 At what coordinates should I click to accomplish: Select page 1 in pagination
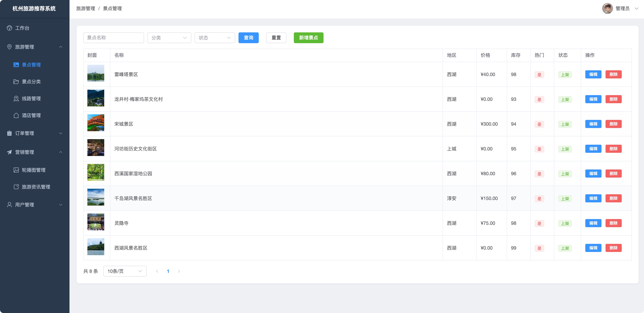pos(168,271)
